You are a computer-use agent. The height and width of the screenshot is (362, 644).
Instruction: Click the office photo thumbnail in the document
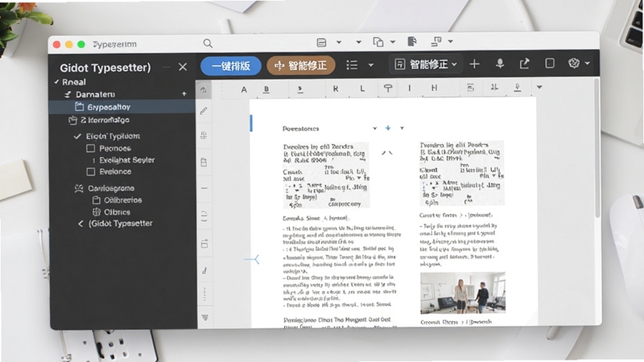click(x=462, y=293)
